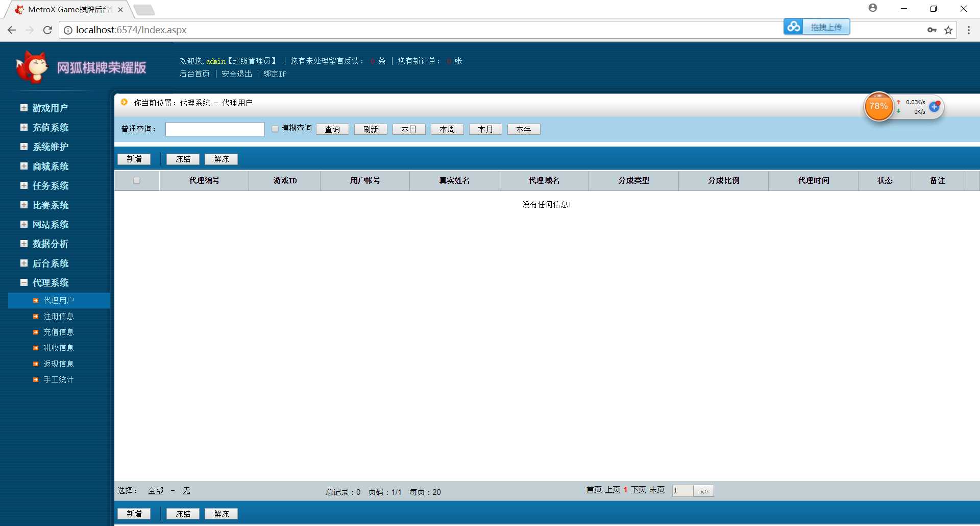Click bullet icon beside 手工统计

(x=36, y=380)
